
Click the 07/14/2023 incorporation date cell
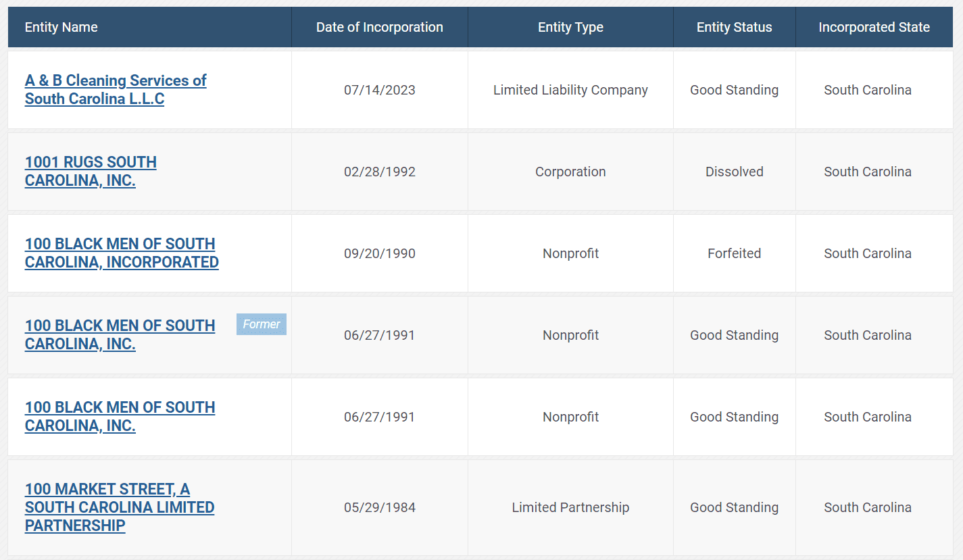[379, 90]
